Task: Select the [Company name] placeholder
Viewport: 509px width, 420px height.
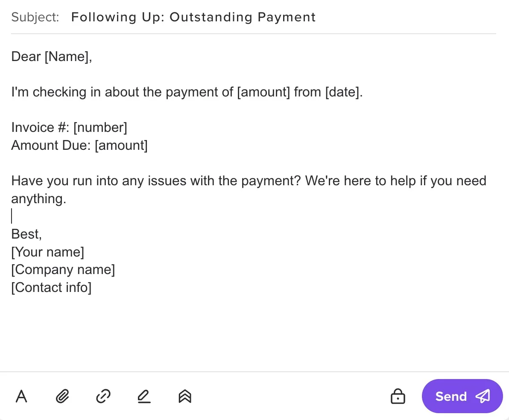Action: point(63,269)
